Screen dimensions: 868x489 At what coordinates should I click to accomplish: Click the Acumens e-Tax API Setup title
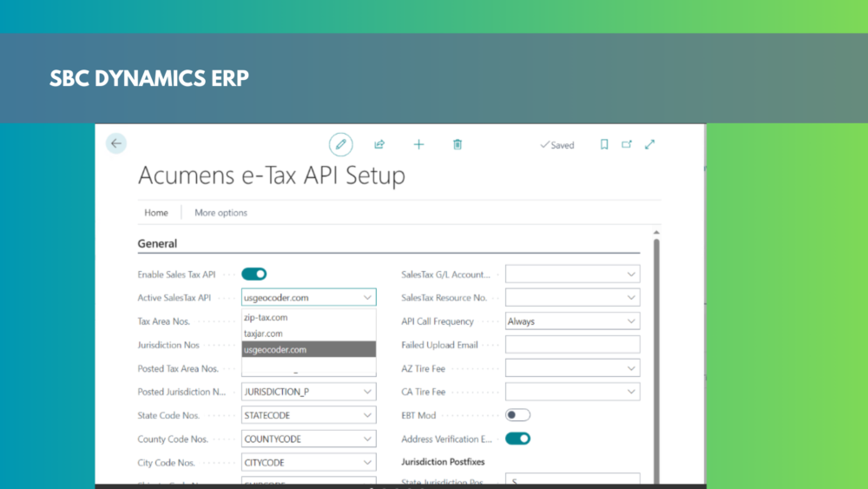pos(271,175)
